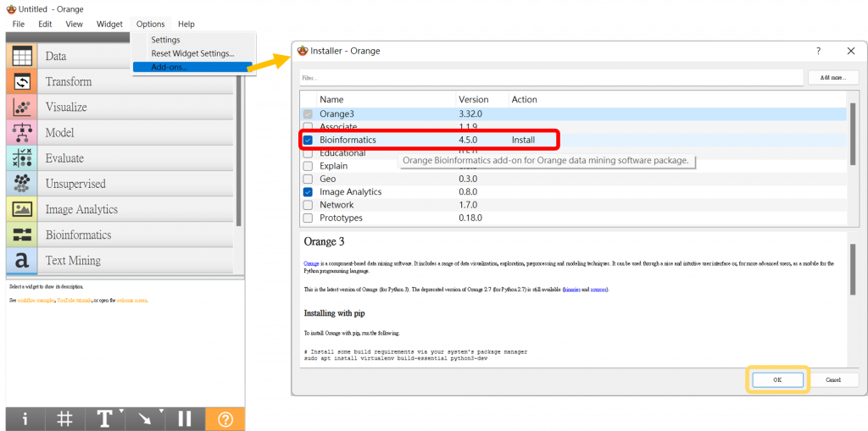Select the arrow annotation tool
The image size is (868, 431).
pos(145,419)
